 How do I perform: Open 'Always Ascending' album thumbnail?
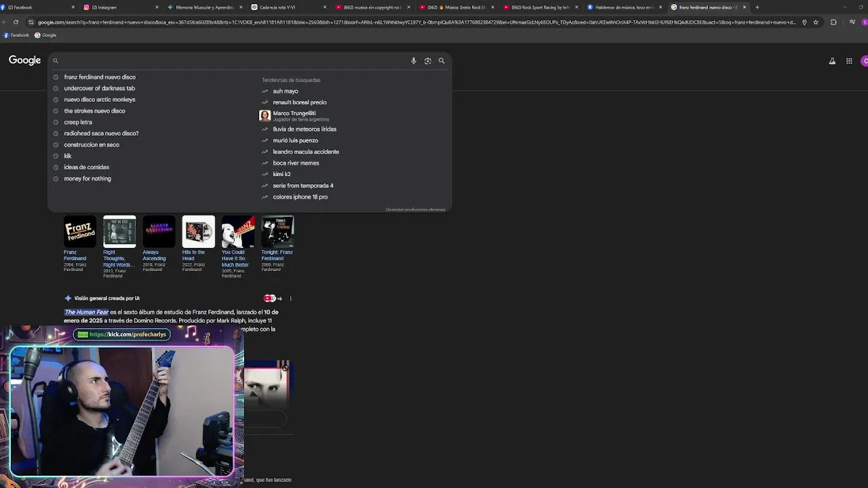[x=159, y=232]
